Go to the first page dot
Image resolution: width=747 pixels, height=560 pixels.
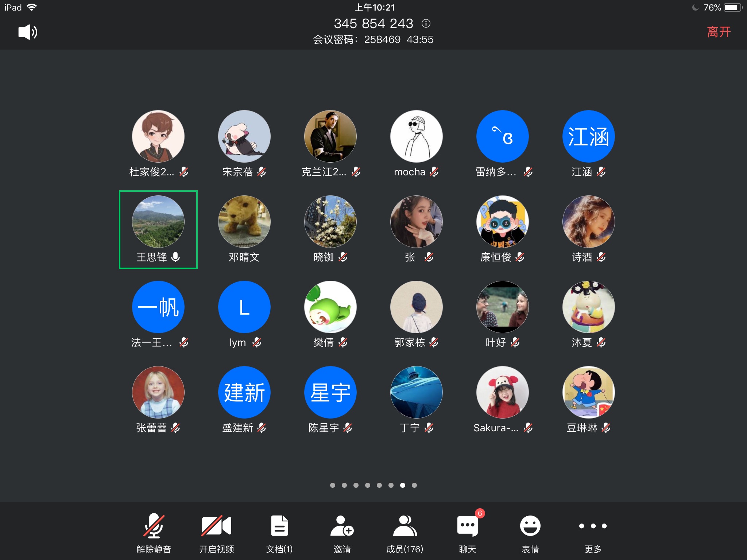333,485
